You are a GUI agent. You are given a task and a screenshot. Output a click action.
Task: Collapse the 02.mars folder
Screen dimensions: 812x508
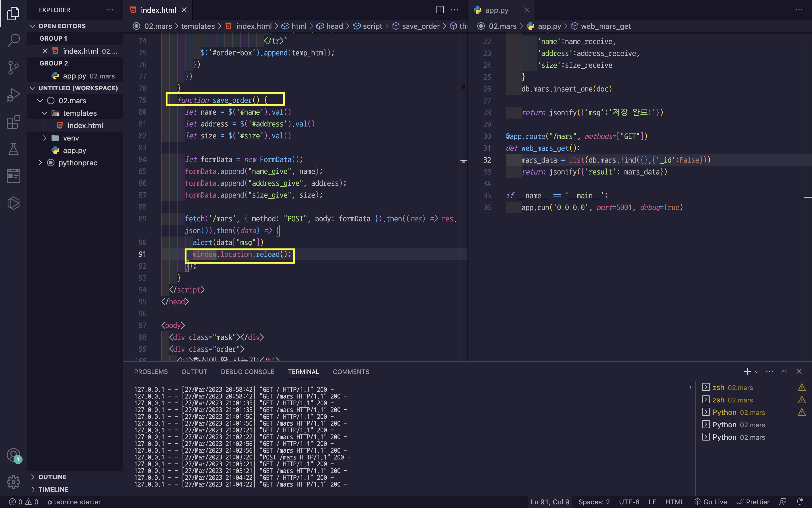tap(40, 100)
